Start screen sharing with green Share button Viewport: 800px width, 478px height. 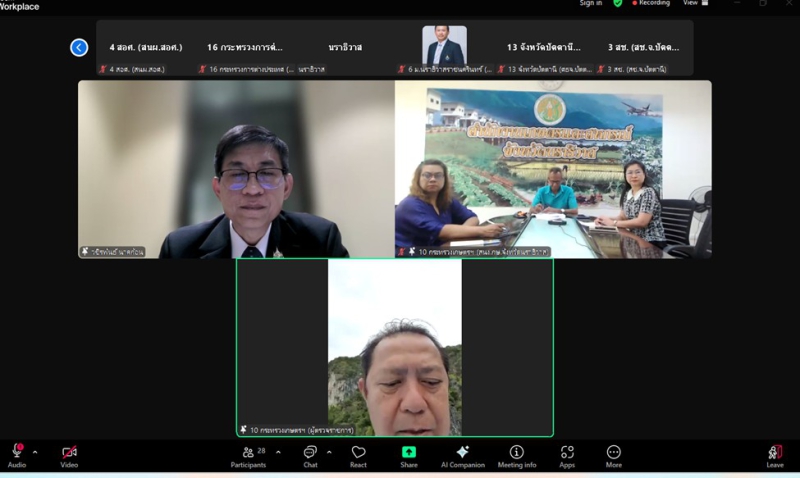coord(409,453)
